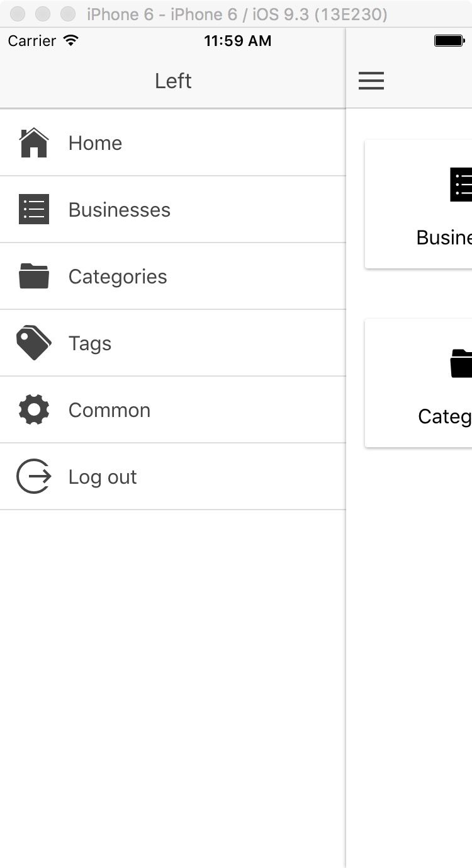This screenshot has width=472, height=868.
Task: Choose the Tags menu entry
Action: (x=90, y=343)
